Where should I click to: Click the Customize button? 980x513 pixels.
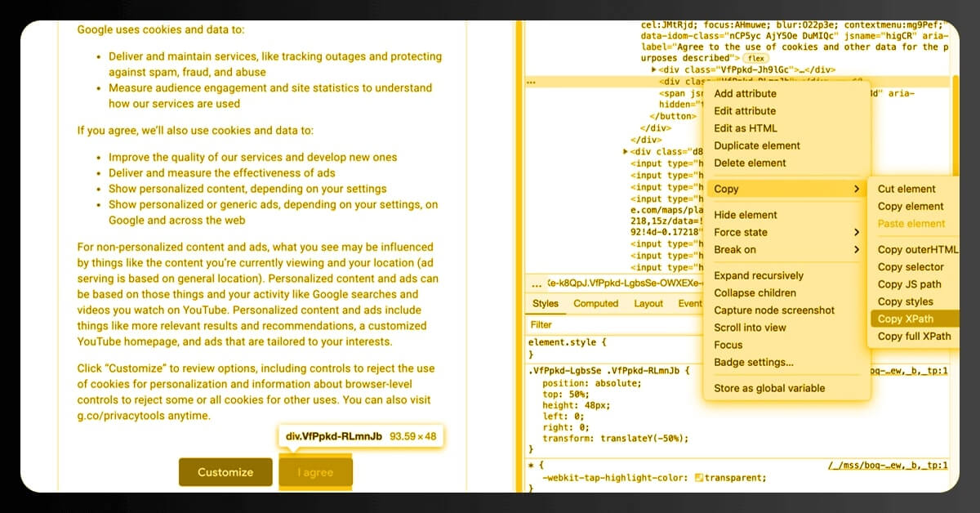pyautogui.click(x=225, y=472)
